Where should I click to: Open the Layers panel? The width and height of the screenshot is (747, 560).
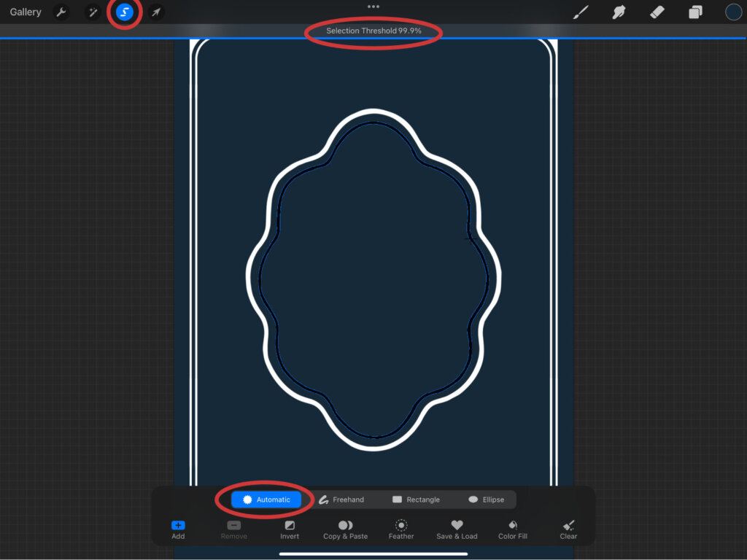point(695,12)
